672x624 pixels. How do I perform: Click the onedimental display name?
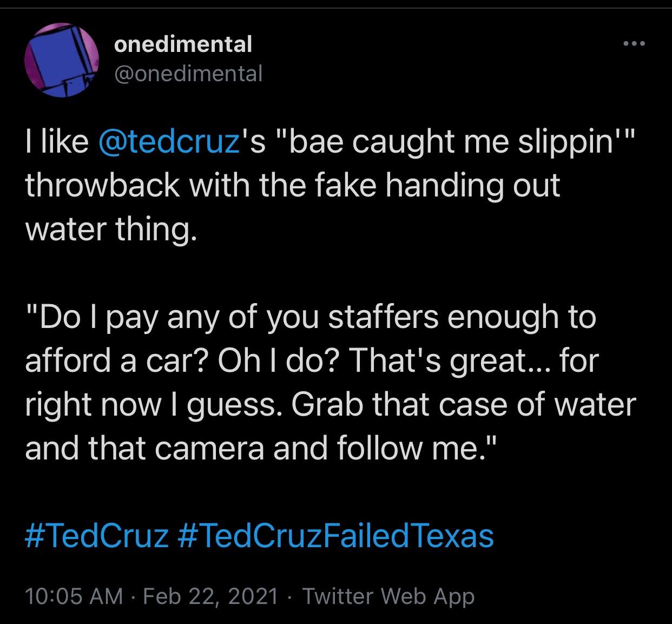point(184,45)
